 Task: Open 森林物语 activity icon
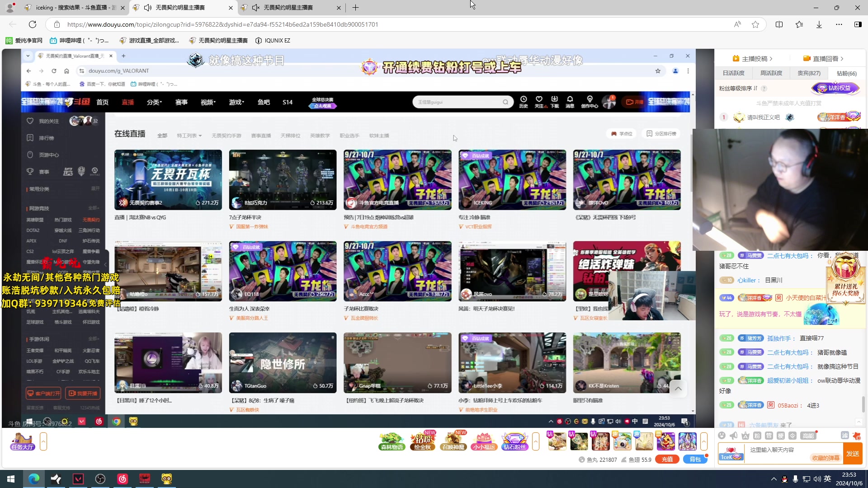click(392, 441)
